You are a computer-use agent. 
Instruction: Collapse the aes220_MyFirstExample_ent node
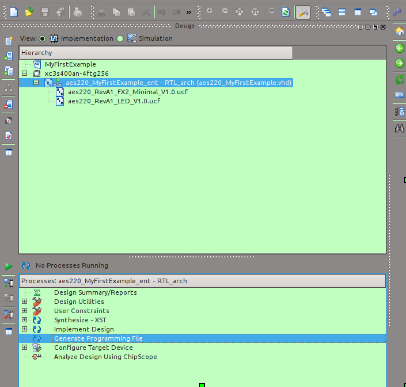pos(36,82)
